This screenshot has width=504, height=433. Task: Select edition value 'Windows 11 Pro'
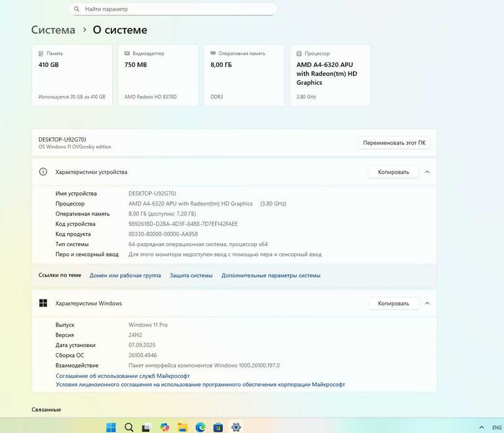tap(148, 325)
